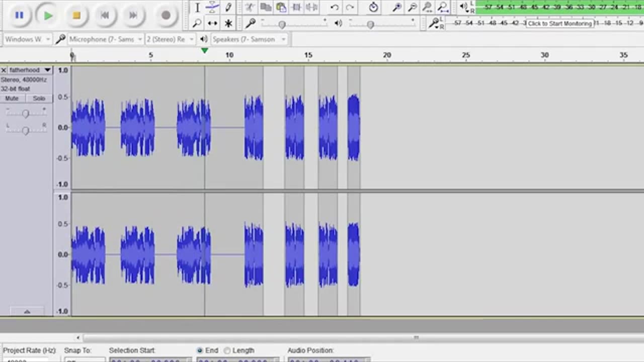The image size is (644, 362).
Task: Mute the fatherhood track
Action: 12,99
